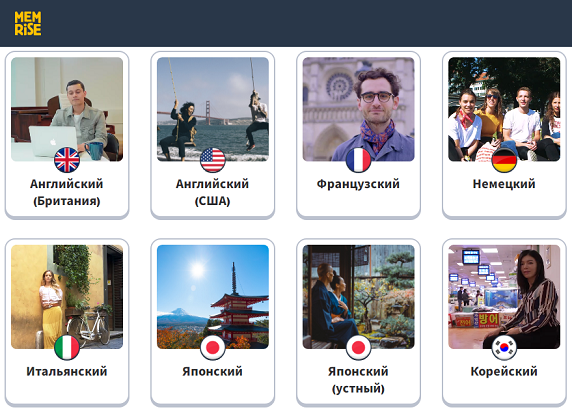The image size is (572, 414).
Task: Click the man with laptop photo
Action: coord(67,109)
